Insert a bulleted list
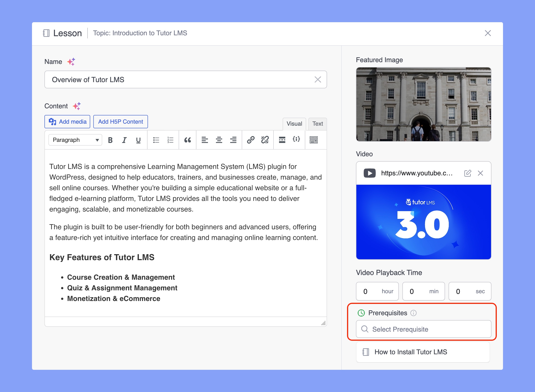The image size is (535, 392). [156, 140]
